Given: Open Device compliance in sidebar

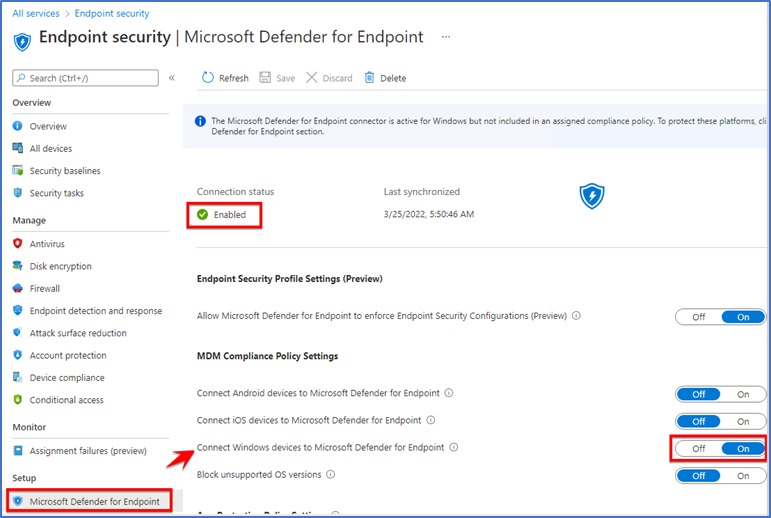Looking at the screenshot, I should [x=67, y=377].
